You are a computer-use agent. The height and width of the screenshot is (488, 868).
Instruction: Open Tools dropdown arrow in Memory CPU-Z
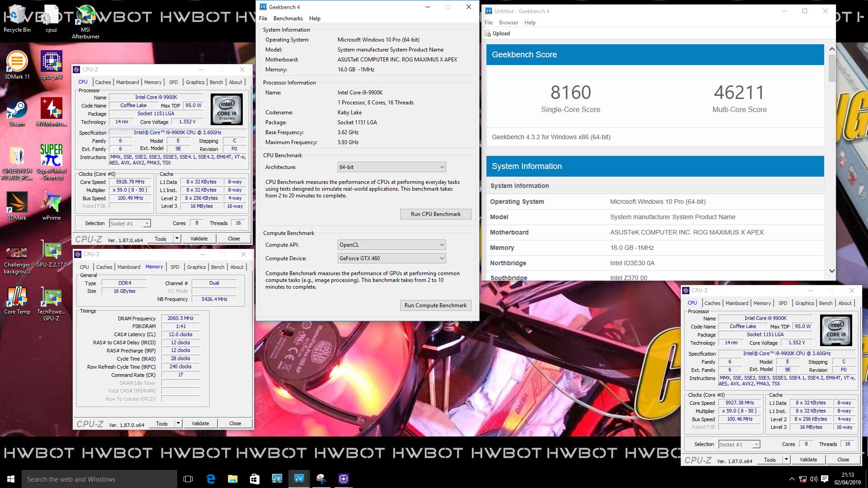pyautogui.click(x=178, y=423)
